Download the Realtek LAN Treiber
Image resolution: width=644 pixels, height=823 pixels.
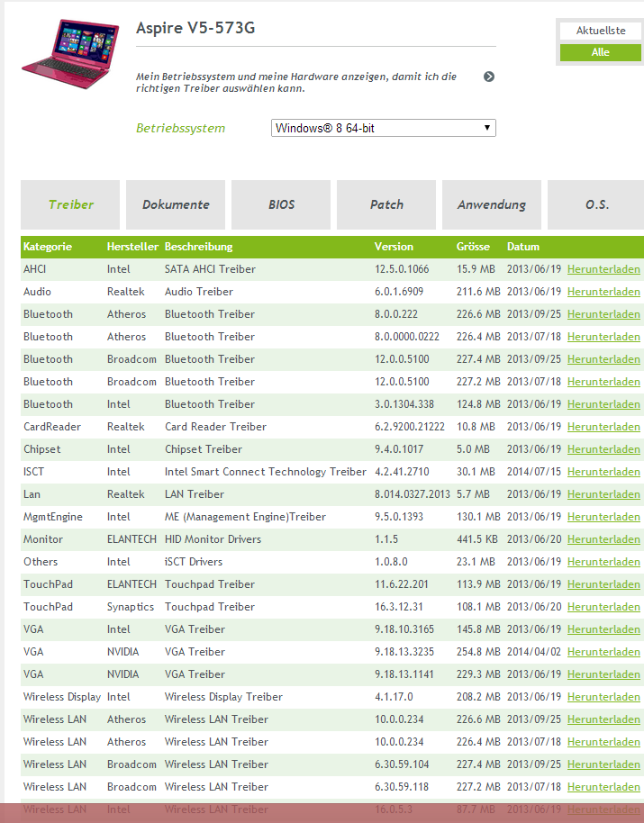pyautogui.click(x=603, y=494)
